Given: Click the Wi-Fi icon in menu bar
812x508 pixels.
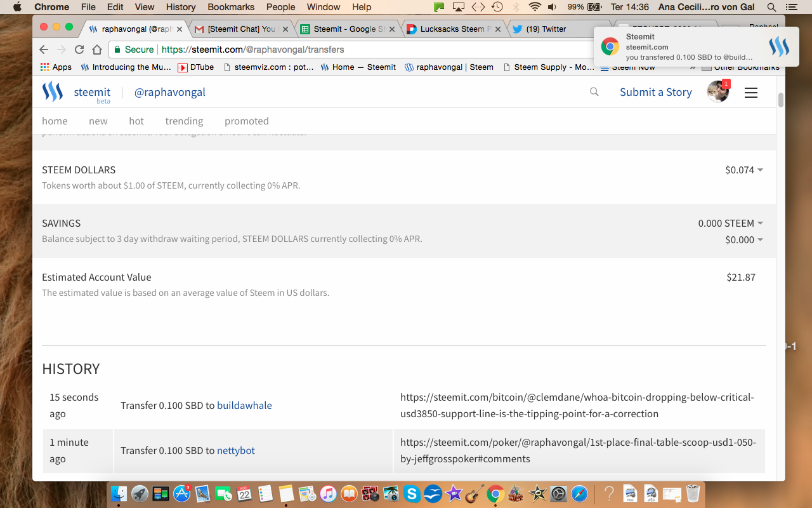Looking at the screenshot, I should point(535,7).
